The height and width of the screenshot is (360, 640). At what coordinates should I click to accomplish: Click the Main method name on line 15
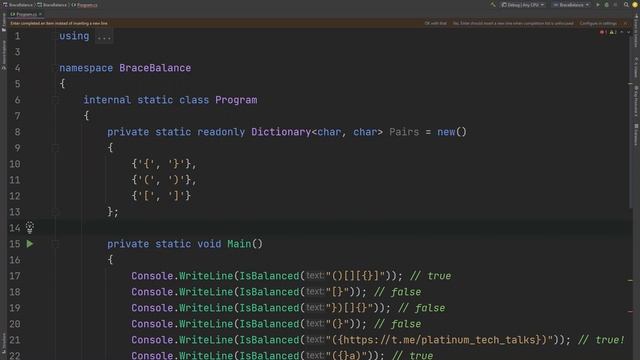point(239,244)
